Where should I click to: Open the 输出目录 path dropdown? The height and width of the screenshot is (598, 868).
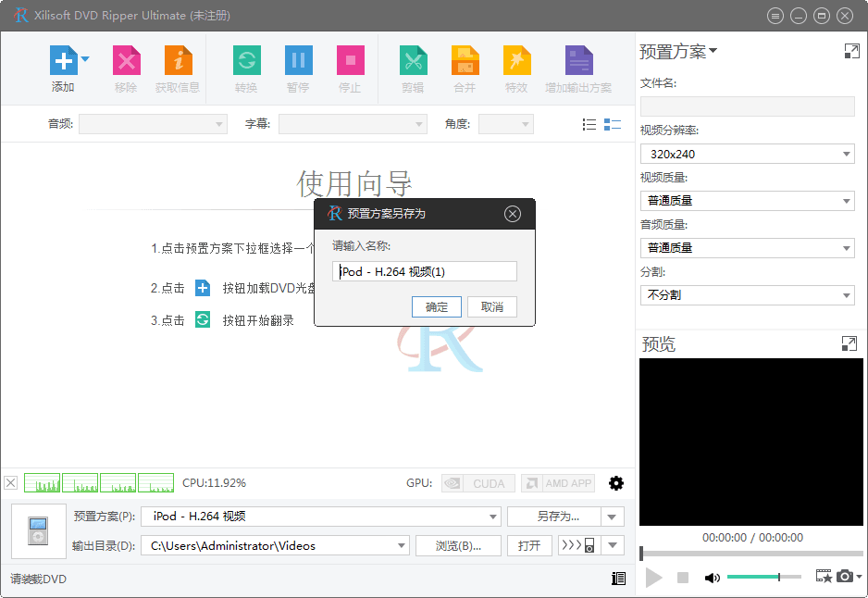coord(275,546)
